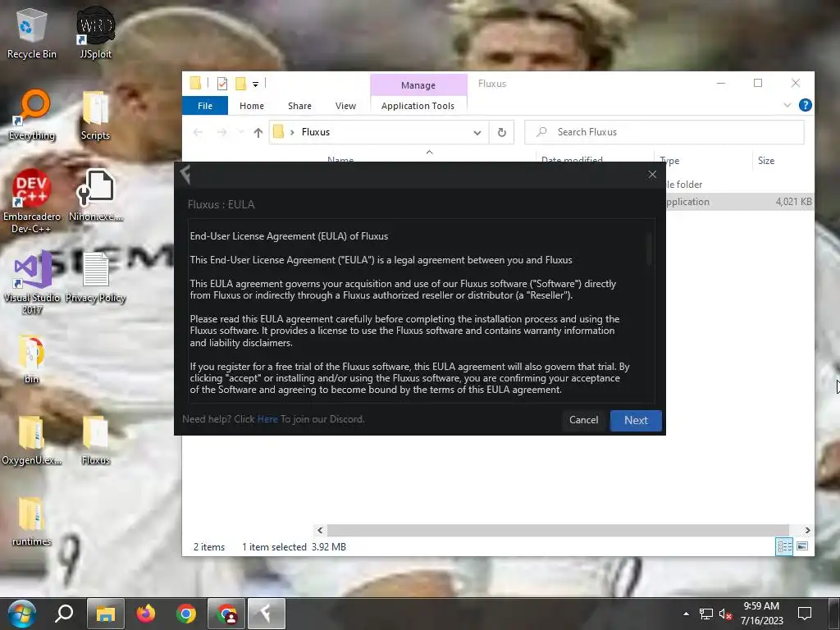Open the network tray icon
The height and width of the screenshot is (630, 840).
(706, 614)
